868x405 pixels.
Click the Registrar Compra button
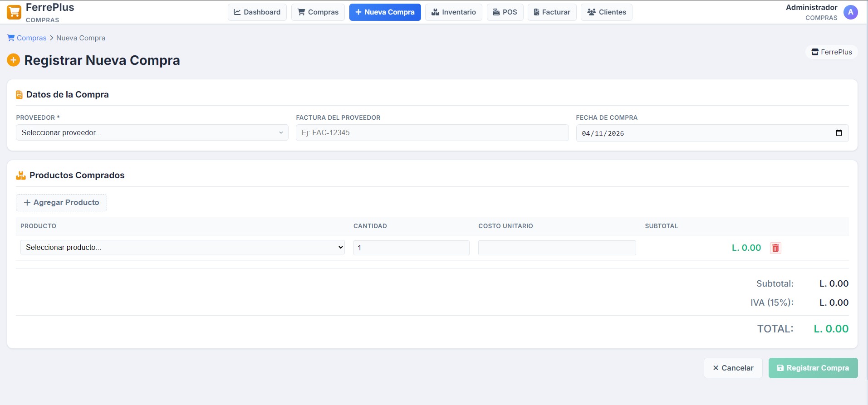tap(813, 368)
